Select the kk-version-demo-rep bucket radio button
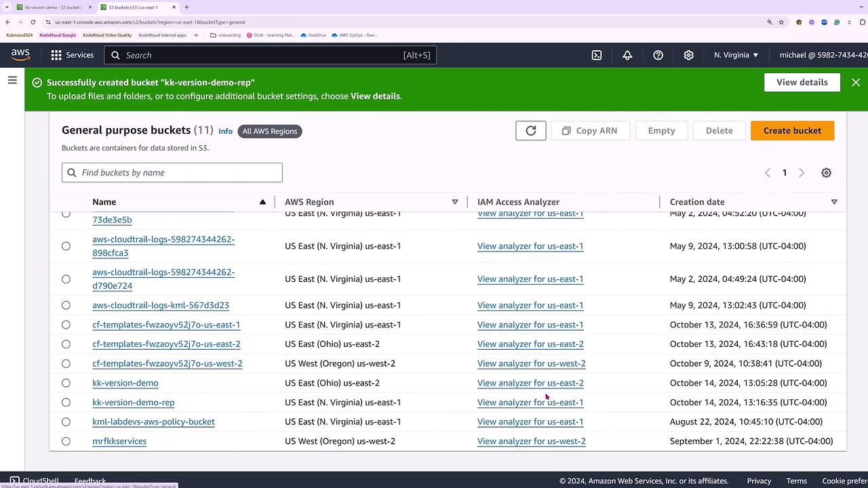This screenshot has width=868, height=488. tap(66, 403)
